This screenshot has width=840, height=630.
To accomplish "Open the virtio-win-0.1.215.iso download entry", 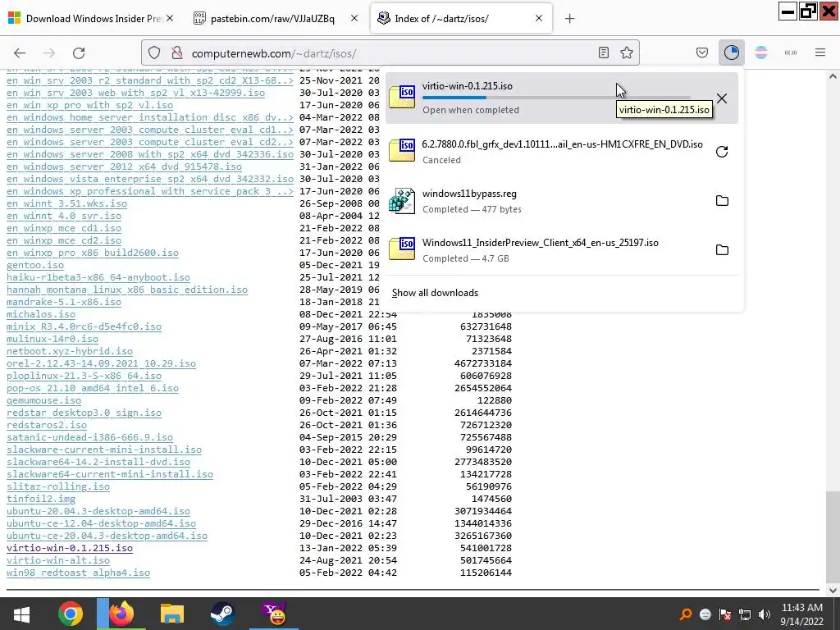I will (561, 98).
